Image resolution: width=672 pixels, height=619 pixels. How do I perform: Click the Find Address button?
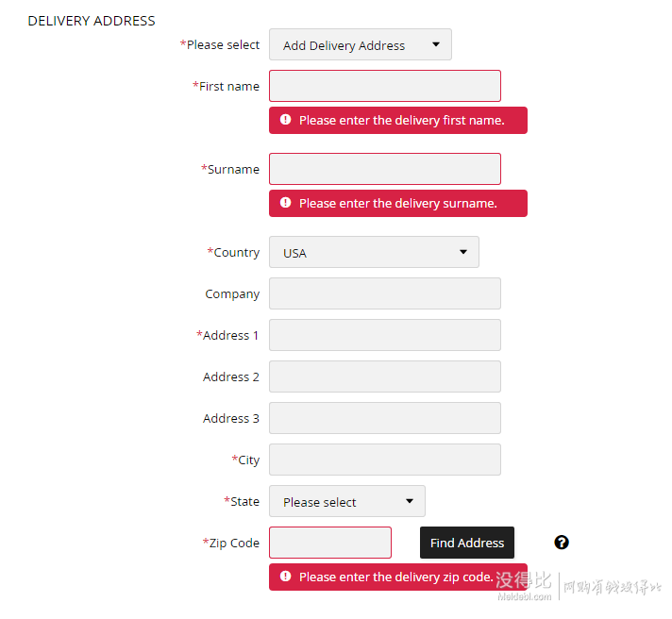(467, 543)
